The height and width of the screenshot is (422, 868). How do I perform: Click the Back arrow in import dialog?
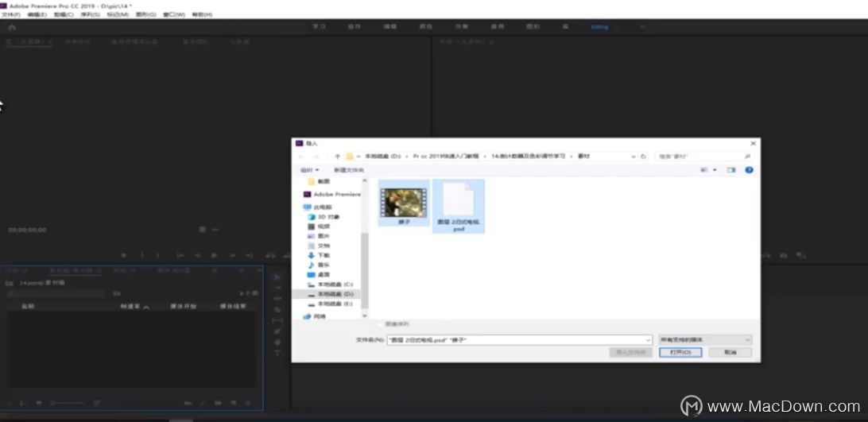(x=301, y=157)
